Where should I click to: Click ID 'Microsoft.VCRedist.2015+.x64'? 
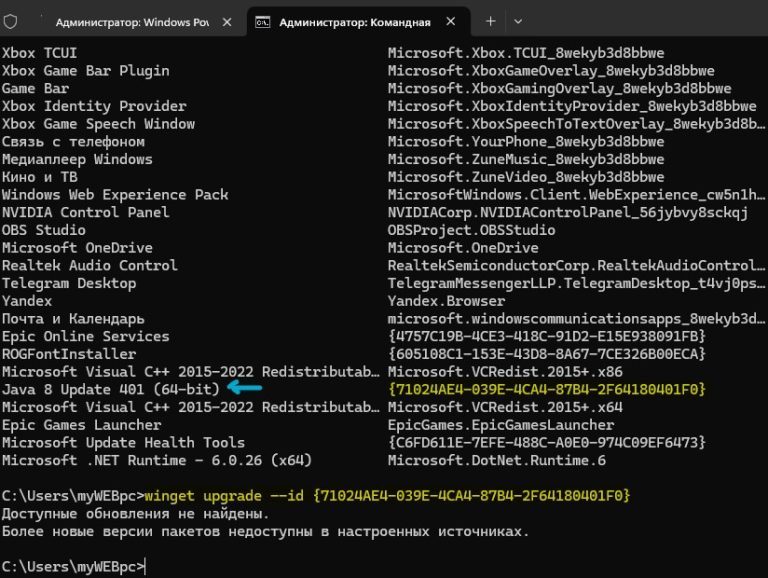click(505, 407)
